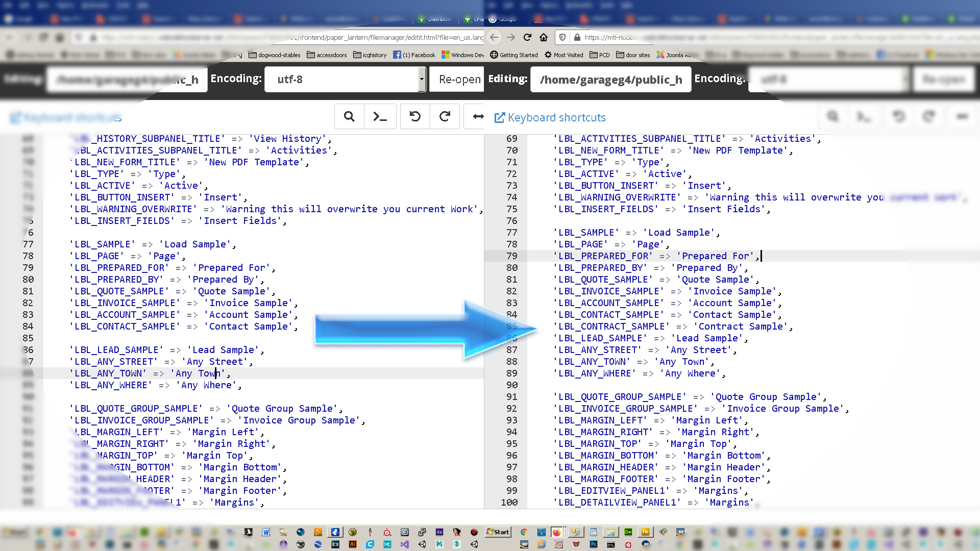980x551 pixels.
Task: Open the accessdoors bookmark folder
Action: pyautogui.click(x=327, y=55)
